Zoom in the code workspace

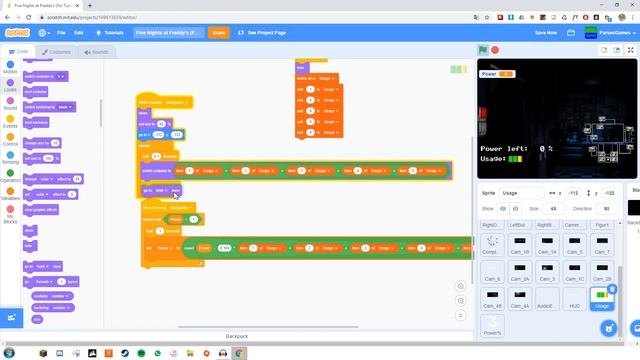click(460, 286)
